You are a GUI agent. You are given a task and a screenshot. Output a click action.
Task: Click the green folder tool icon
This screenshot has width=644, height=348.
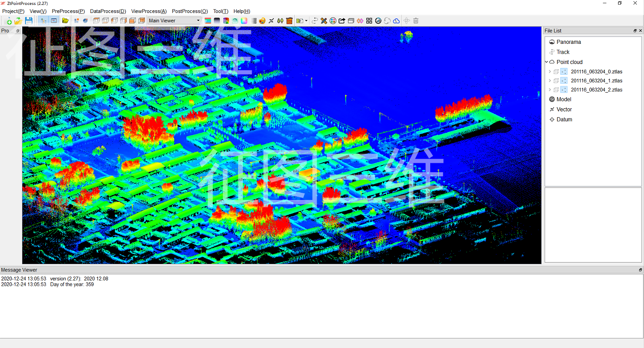point(300,21)
